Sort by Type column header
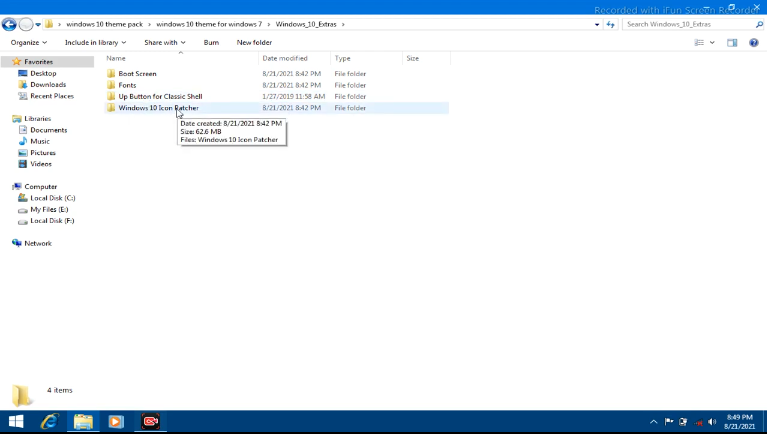 (x=366, y=58)
